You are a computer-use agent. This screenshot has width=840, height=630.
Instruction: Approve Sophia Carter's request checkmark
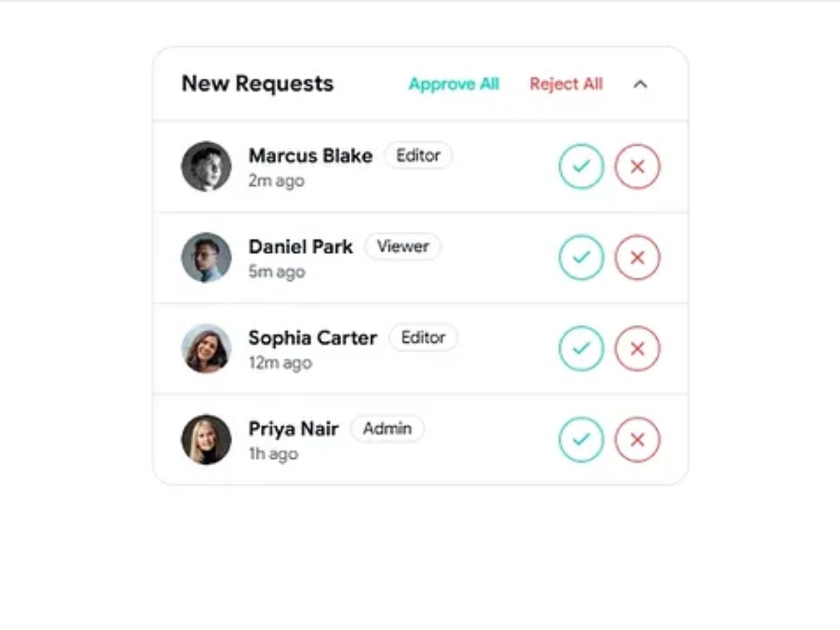click(581, 349)
